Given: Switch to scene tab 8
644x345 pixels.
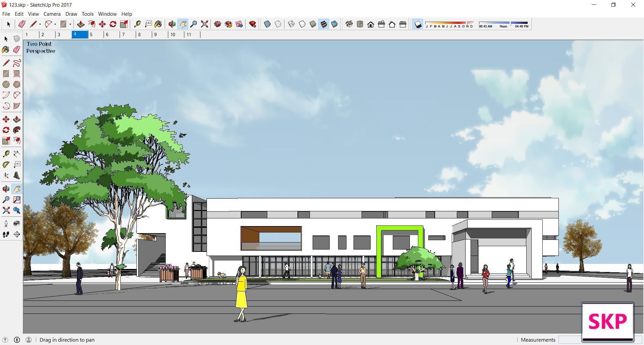Looking at the screenshot, I should [144, 34].
